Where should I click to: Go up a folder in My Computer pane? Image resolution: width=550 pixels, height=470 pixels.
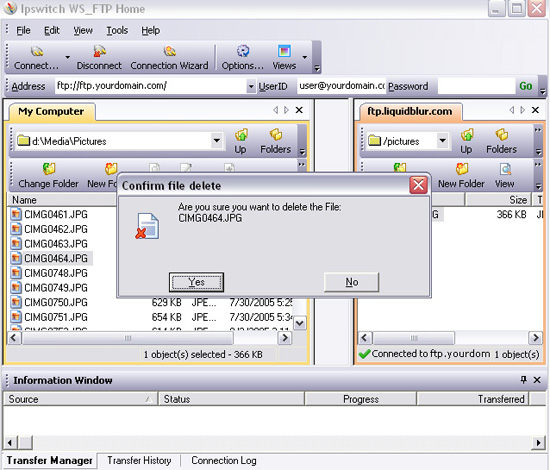(x=241, y=141)
